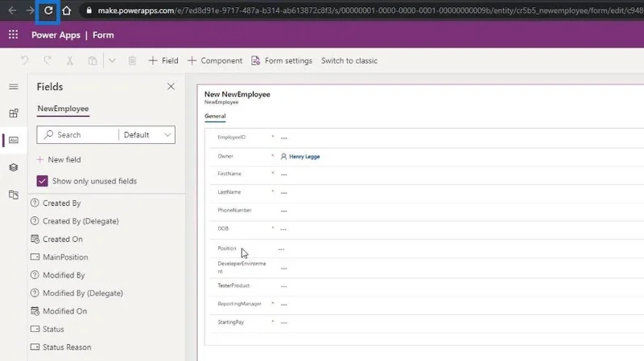
Task: Reload the page with the browser refresh button
Action: click(48, 10)
